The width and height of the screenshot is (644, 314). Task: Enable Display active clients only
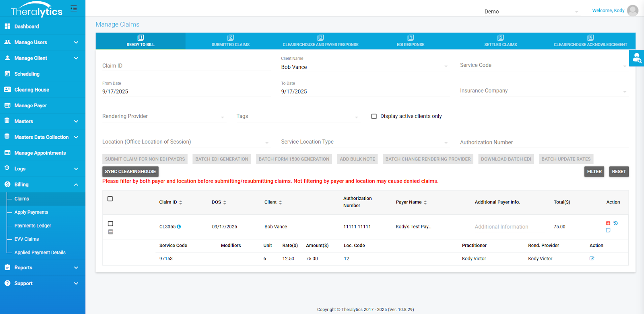(374, 116)
